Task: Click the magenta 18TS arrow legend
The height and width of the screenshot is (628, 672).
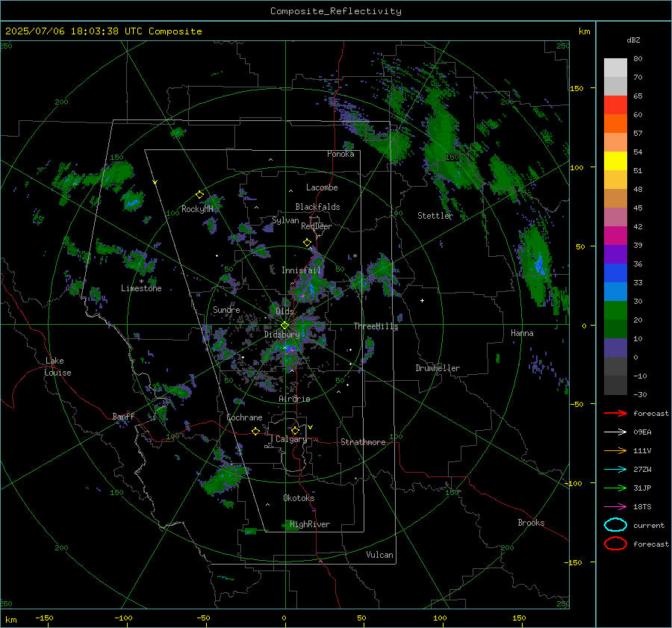Action: tap(615, 507)
